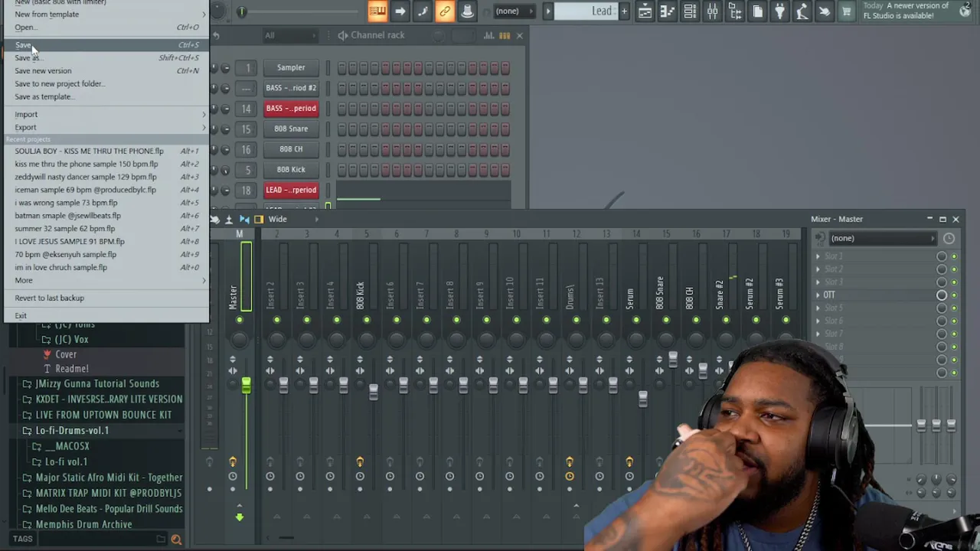Open the Channel rack view icon in top toolbar
The image size is (980, 551).
[690, 11]
